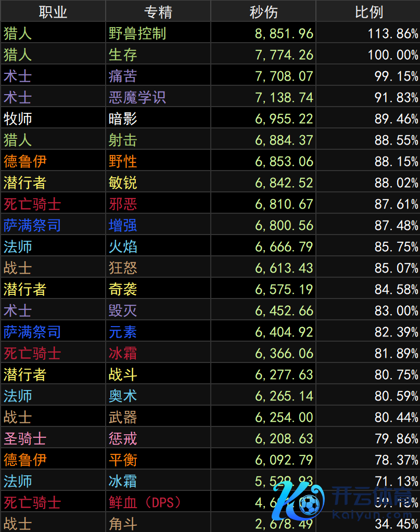Select the 8,851.96 DPS value
Image resolution: width=420 pixels, height=532 pixels.
point(284,33)
